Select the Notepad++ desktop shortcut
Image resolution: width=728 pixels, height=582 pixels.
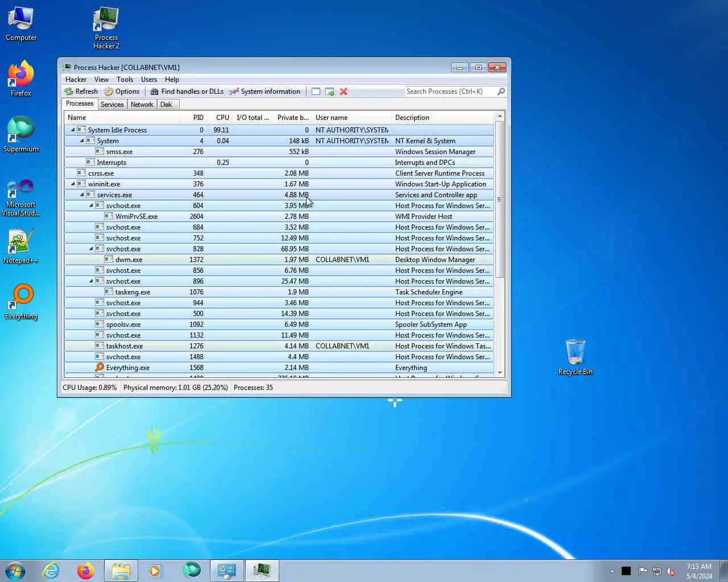pos(21,246)
